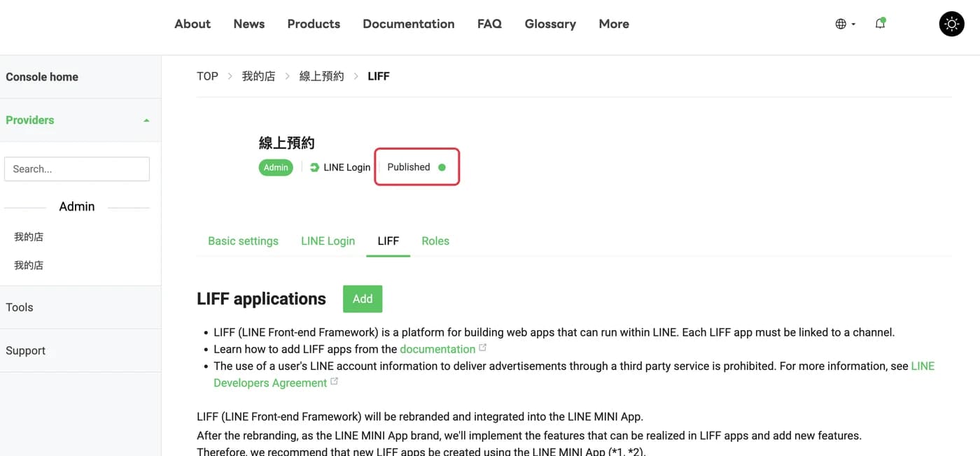Go to Documentation in top navigation

click(409, 24)
